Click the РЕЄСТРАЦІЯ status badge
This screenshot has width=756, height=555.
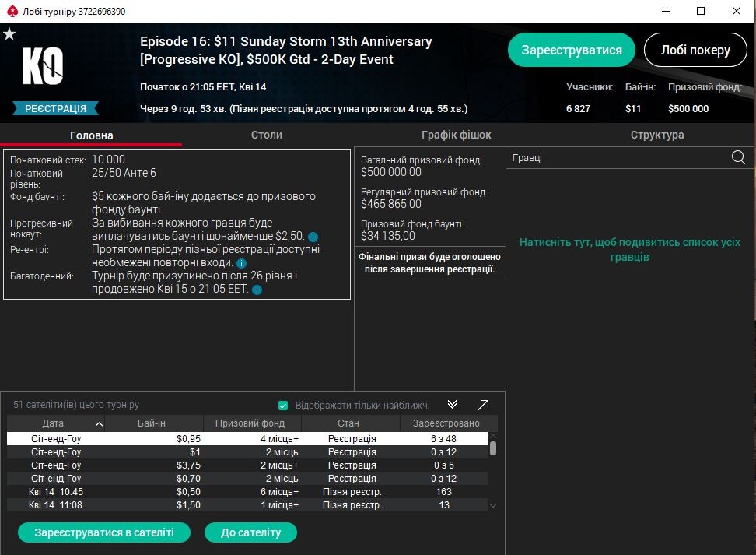[55, 109]
